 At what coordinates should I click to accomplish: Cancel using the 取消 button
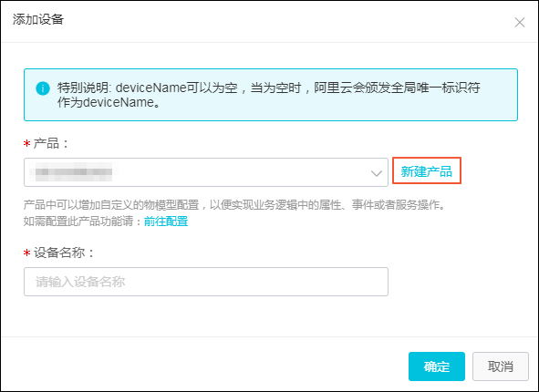[x=500, y=366]
